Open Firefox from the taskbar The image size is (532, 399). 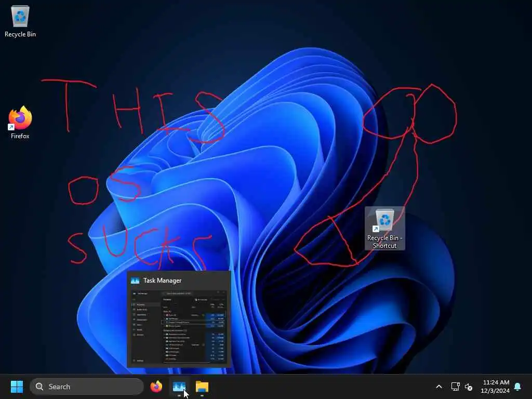[156, 387]
